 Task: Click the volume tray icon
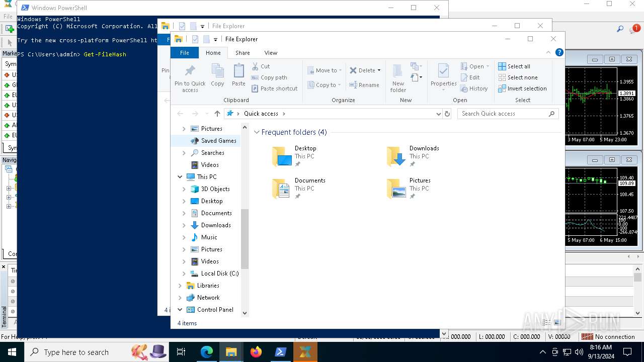point(579,352)
